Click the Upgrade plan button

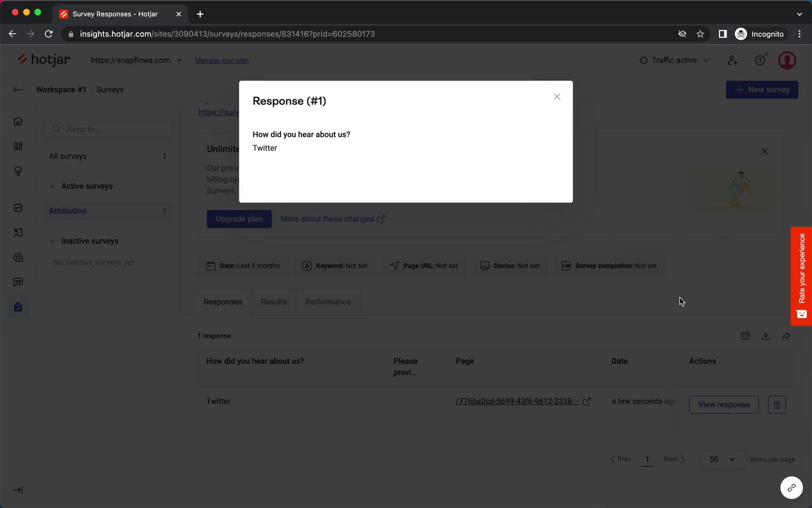(x=239, y=219)
